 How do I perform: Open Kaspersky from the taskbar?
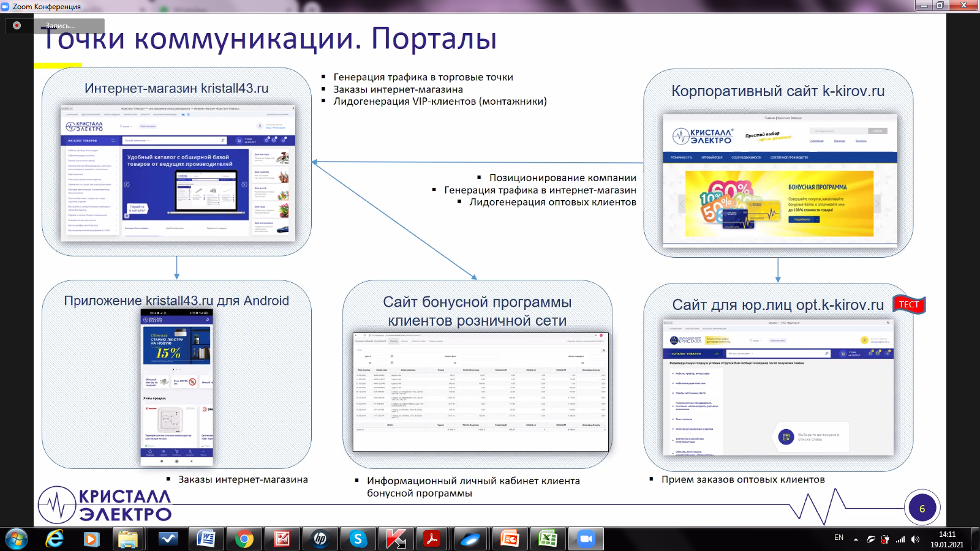(x=396, y=539)
